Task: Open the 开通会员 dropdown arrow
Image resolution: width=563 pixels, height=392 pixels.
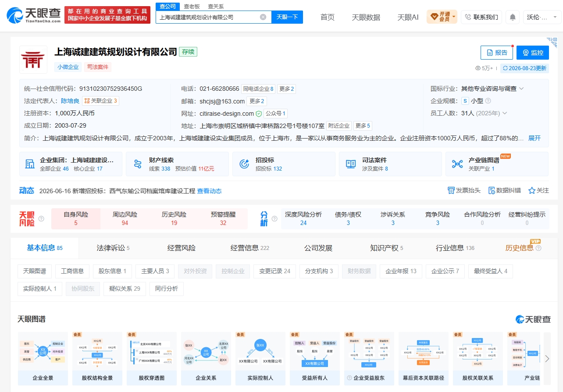Action: 453,17
